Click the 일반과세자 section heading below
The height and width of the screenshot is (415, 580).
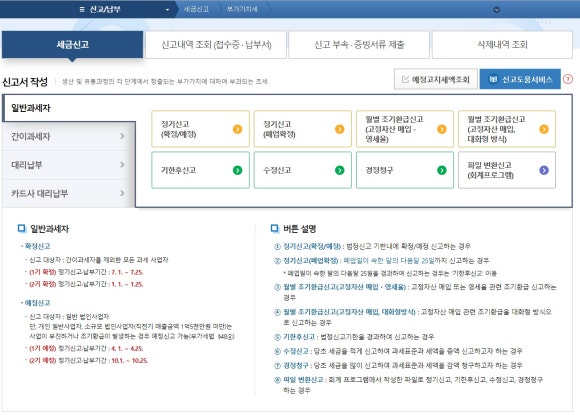pyautogui.click(x=50, y=229)
